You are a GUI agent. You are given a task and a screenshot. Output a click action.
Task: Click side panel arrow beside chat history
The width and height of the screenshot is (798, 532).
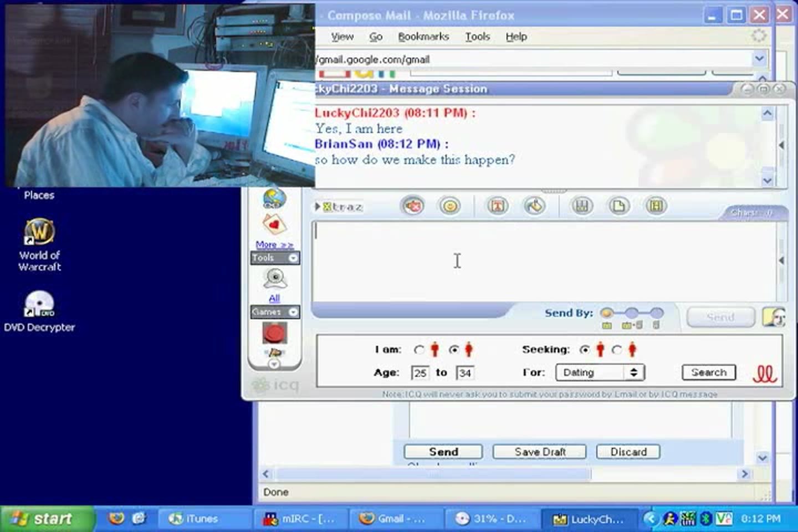click(781, 145)
